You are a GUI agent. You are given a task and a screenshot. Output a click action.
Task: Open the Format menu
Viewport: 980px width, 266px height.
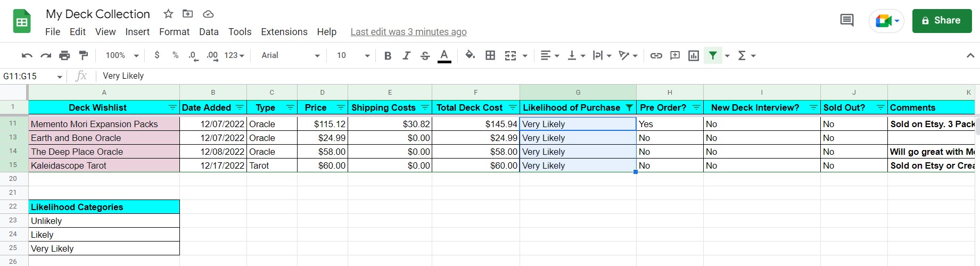174,32
